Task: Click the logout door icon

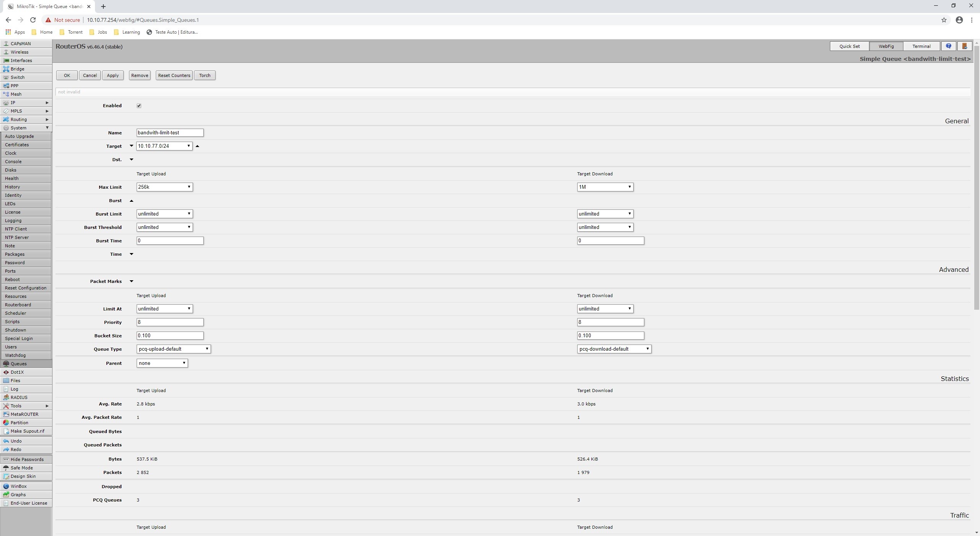Action: [x=964, y=46]
